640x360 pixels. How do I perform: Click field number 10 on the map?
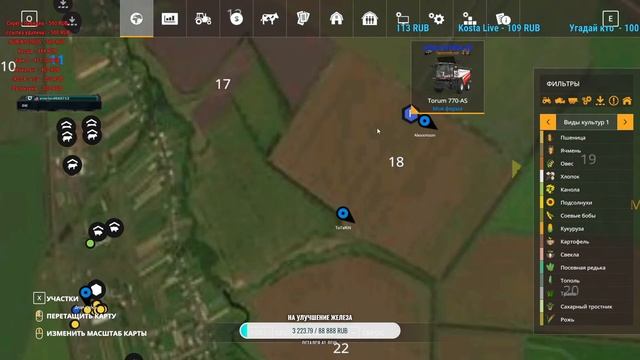tap(8, 66)
